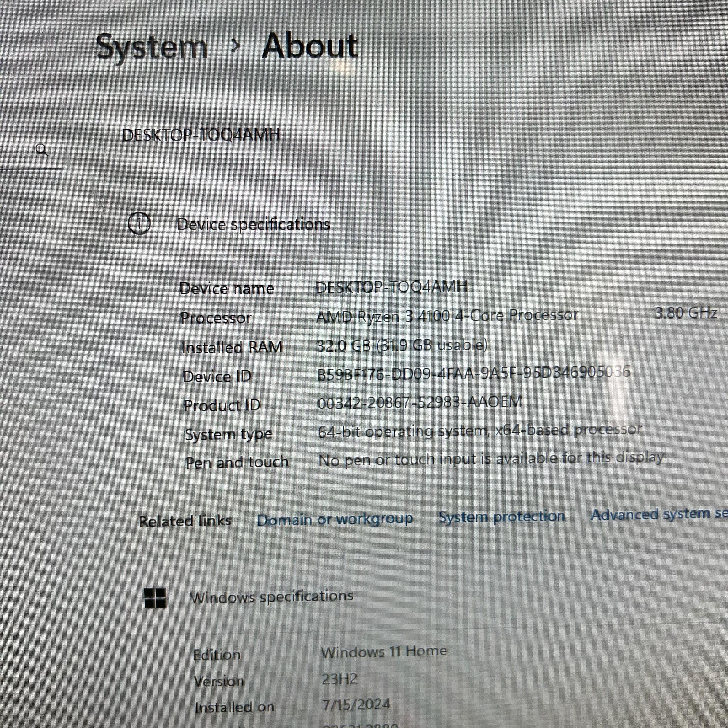Open Domain or workgroup link
The width and height of the screenshot is (728, 728).
point(335,519)
